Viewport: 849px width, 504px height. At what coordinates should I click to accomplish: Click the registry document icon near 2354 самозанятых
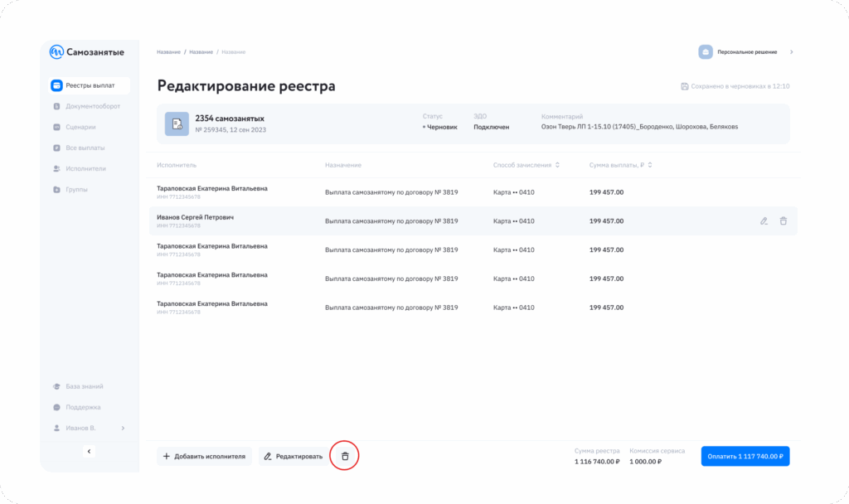click(177, 124)
